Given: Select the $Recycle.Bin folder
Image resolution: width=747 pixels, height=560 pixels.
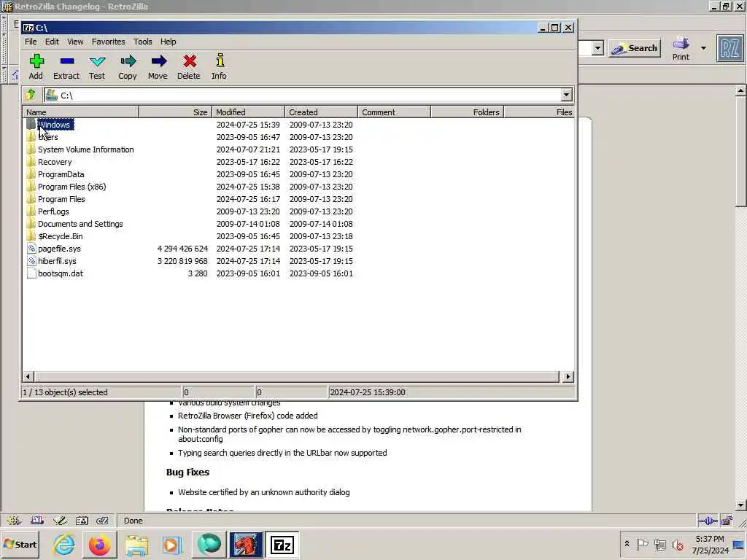Looking at the screenshot, I should click(60, 236).
